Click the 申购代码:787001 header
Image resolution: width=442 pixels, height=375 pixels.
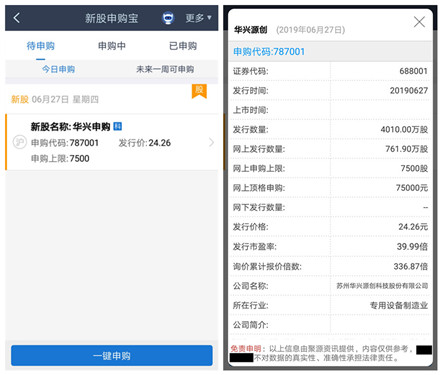pos(269,52)
